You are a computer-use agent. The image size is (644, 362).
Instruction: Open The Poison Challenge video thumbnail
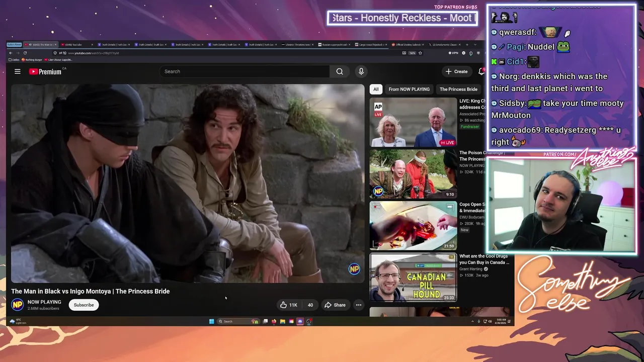(413, 174)
